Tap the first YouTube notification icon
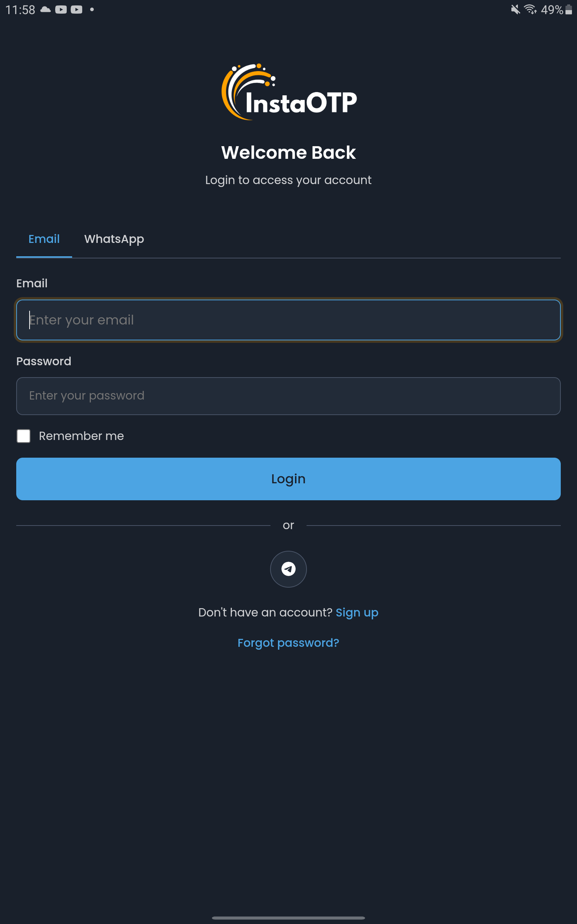 [x=61, y=9]
